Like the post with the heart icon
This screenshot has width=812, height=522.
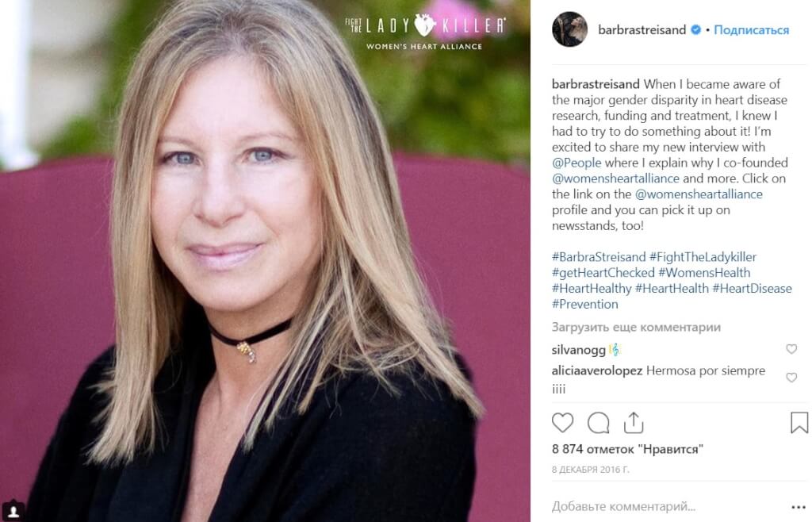coord(562,423)
